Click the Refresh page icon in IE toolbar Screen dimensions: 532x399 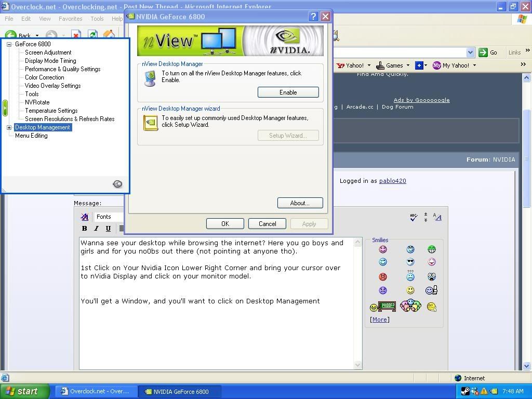(x=92, y=35)
